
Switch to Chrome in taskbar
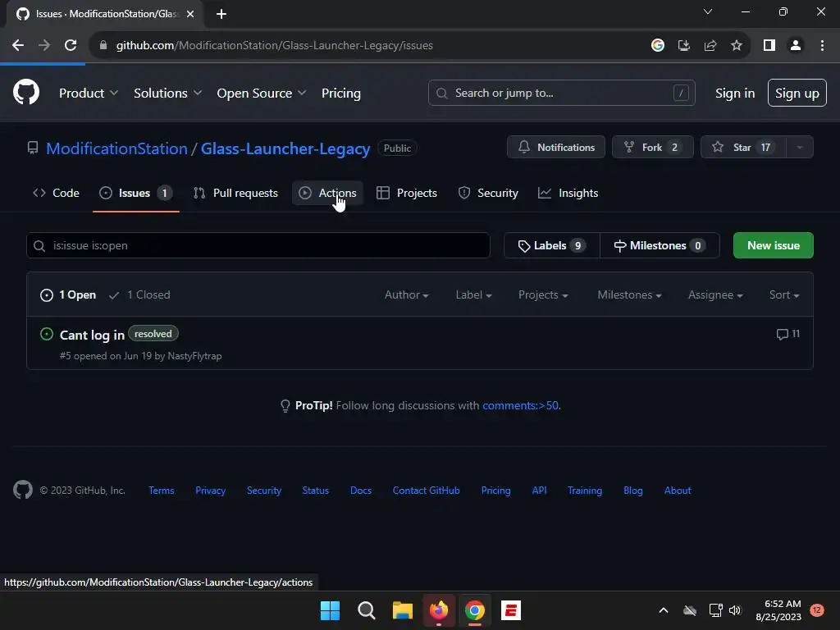pos(475,610)
